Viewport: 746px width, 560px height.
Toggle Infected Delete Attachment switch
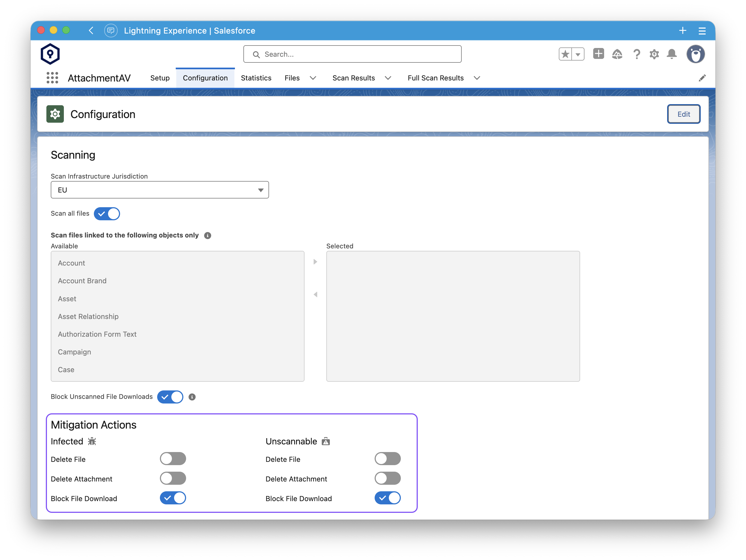point(173,478)
